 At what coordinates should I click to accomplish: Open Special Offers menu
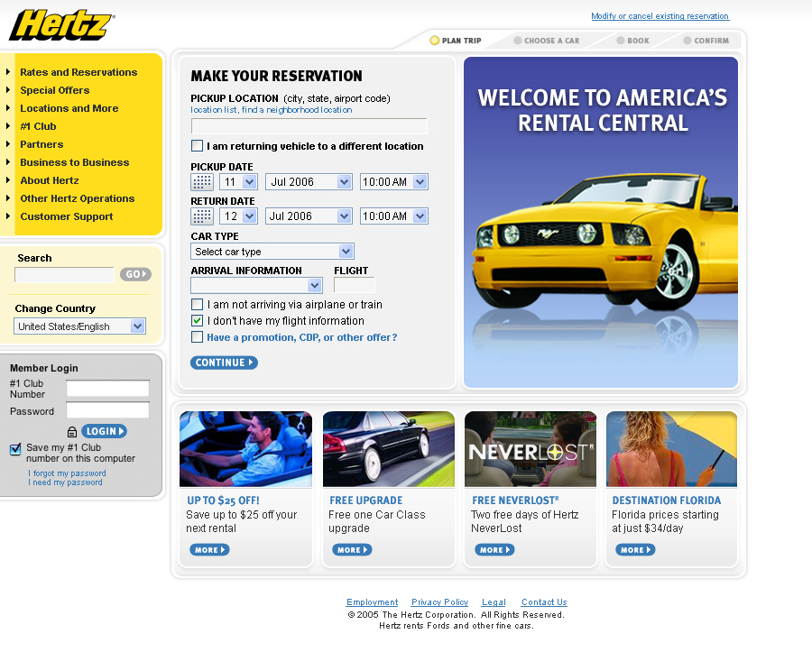click(x=55, y=90)
